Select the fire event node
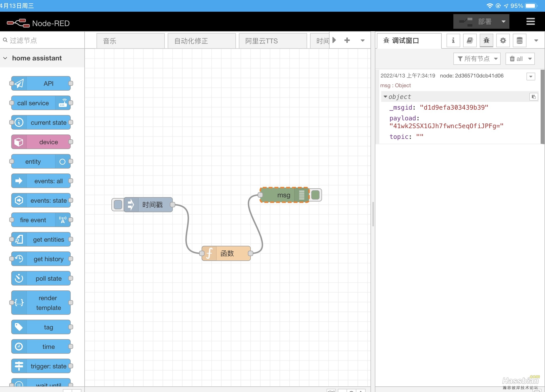Screen dimensions: 545x392 tap(41, 220)
